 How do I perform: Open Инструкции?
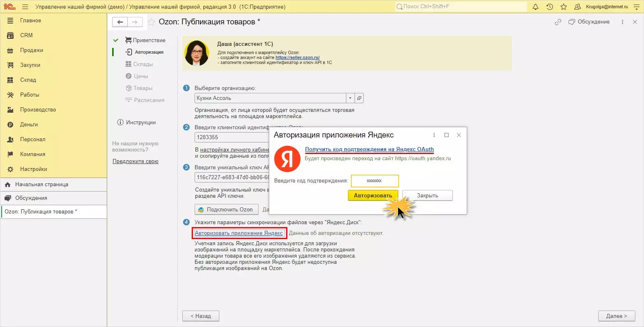pyautogui.click(x=136, y=123)
